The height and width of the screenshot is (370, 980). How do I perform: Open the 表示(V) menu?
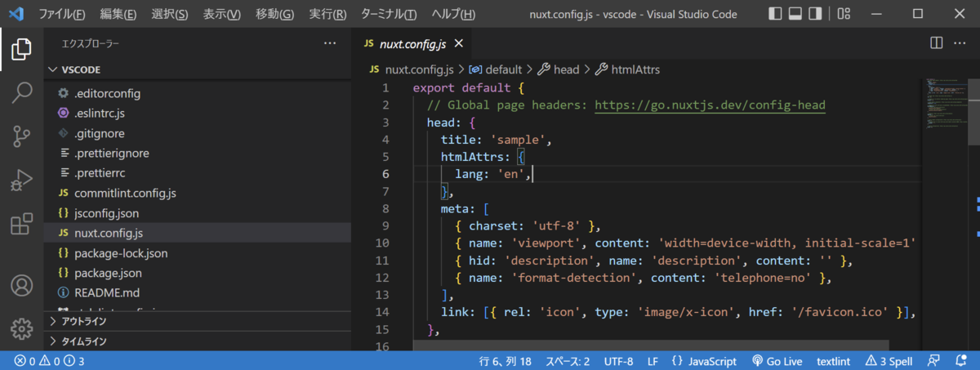tap(222, 15)
